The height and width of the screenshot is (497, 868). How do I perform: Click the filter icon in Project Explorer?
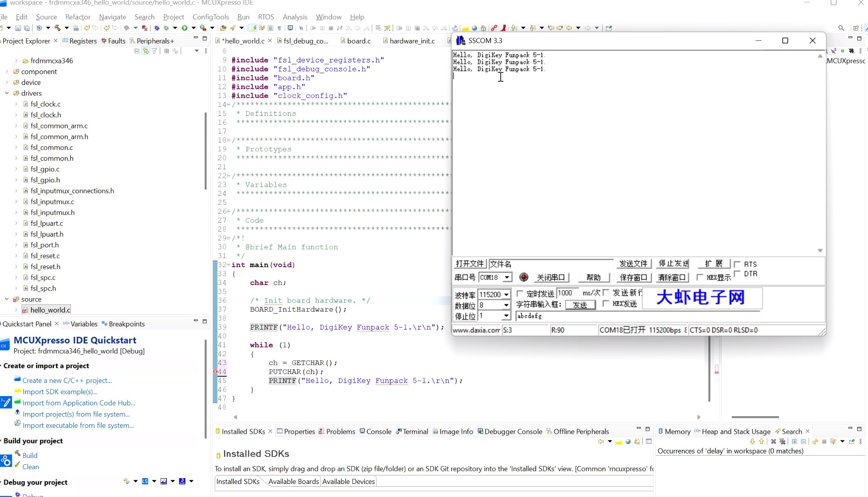click(154, 51)
